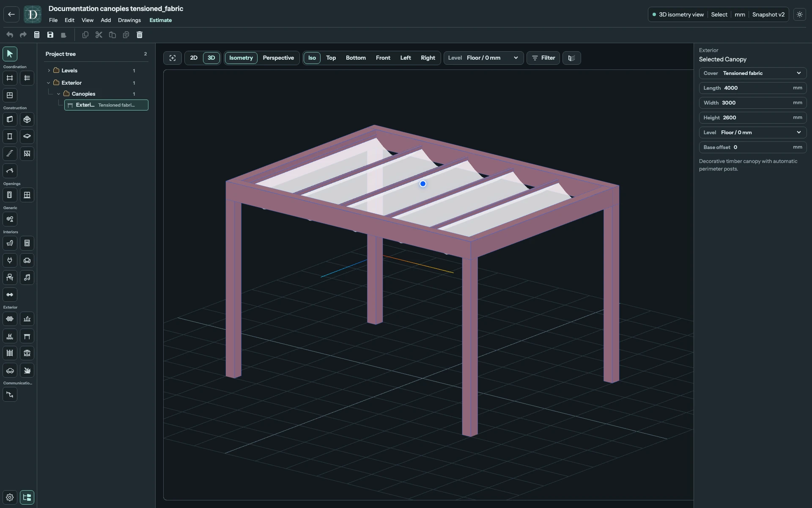Screen dimensions: 812x508
Task: Toggle light theme sun icon
Action: pos(800,14)
